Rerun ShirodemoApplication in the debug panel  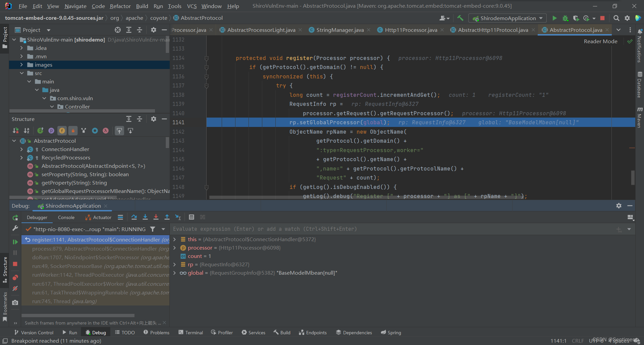pyautogui.click(x=15, y=218)
